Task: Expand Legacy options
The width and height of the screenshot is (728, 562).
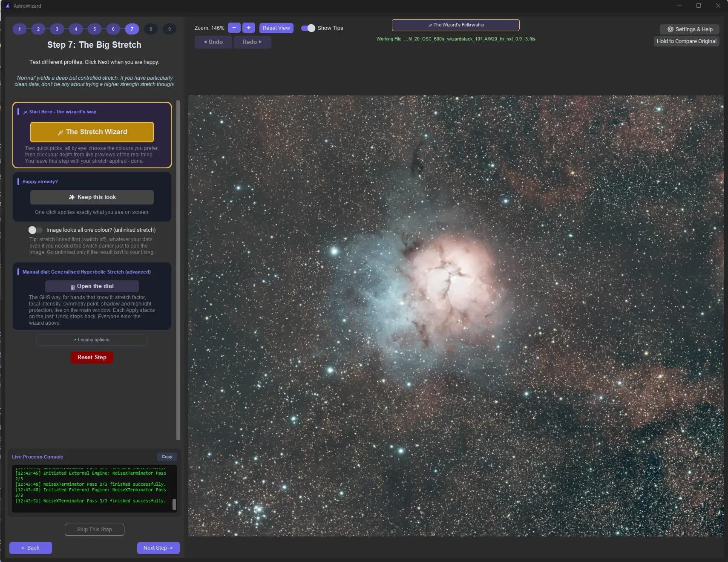Action: click(x=92, y=340)
